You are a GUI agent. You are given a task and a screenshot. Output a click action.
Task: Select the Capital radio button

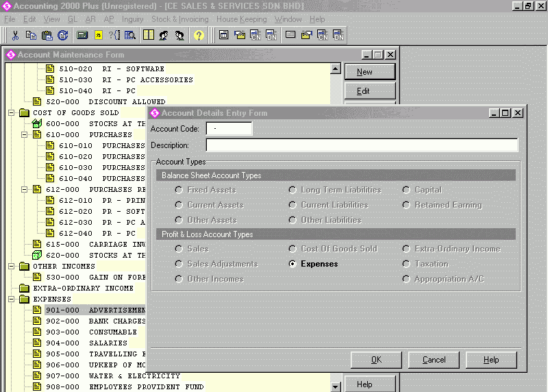point(406,190)
